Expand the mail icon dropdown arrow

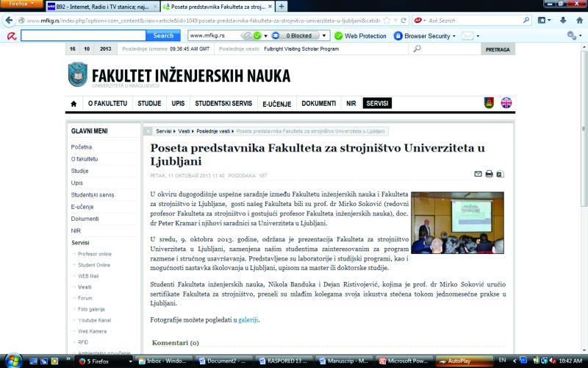pos(478,36)
